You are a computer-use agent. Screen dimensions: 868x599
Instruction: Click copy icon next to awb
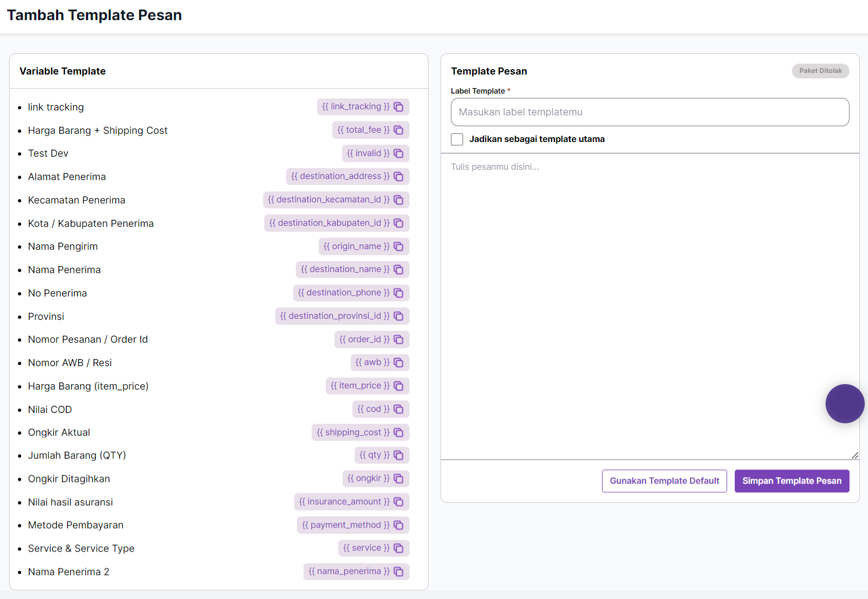[x=399, y=362]
